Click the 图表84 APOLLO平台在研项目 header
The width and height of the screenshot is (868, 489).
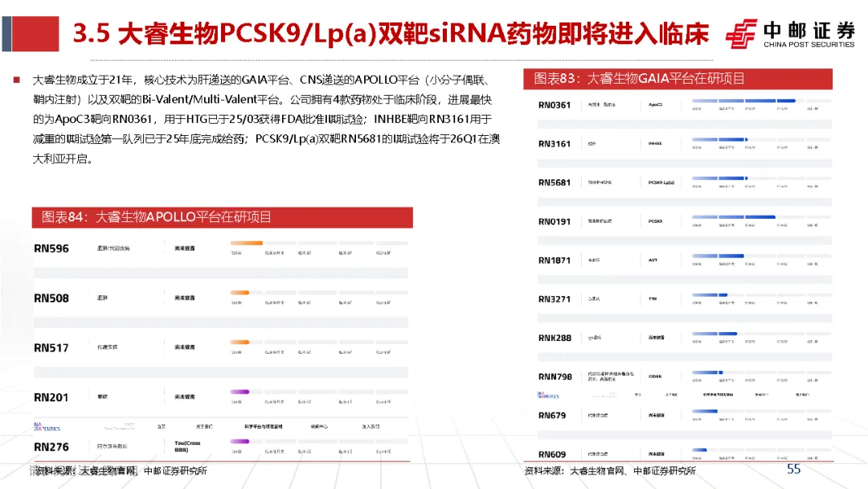[222, 217]
